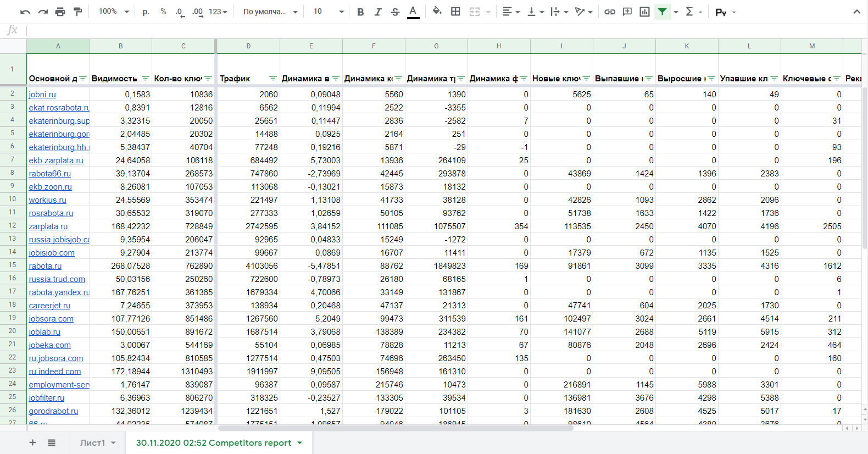The height and width of the screenshot is (454, 868).
Task: Open the fill color picker
Action: 437,12
